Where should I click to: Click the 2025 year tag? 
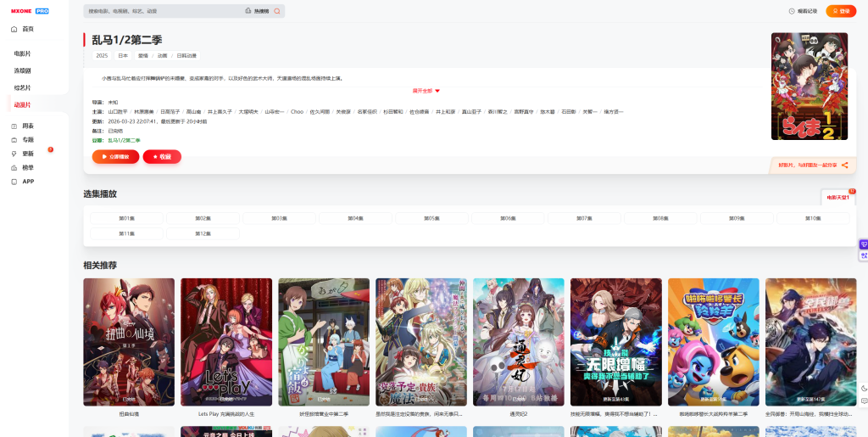(x=102, y=56)
